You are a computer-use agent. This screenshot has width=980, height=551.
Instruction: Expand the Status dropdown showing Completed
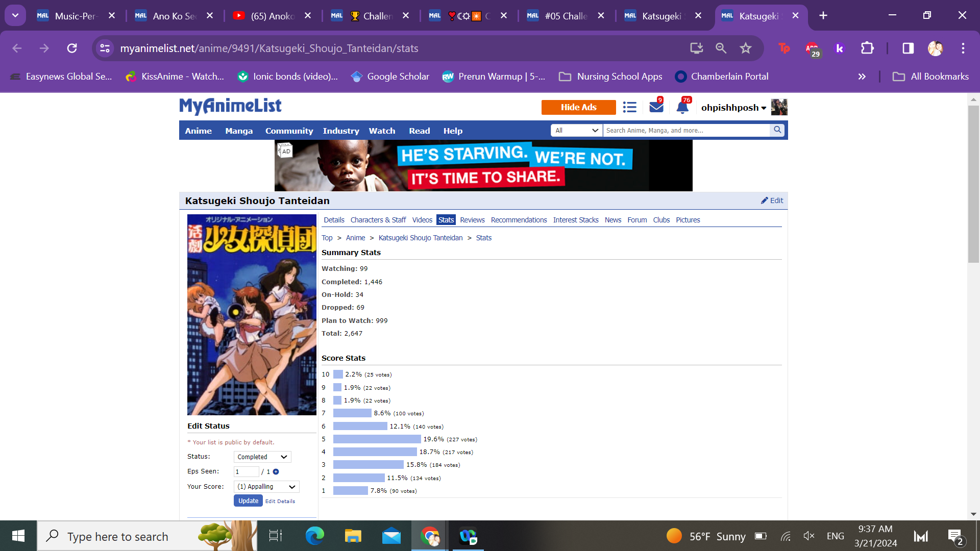coord(262,457)
